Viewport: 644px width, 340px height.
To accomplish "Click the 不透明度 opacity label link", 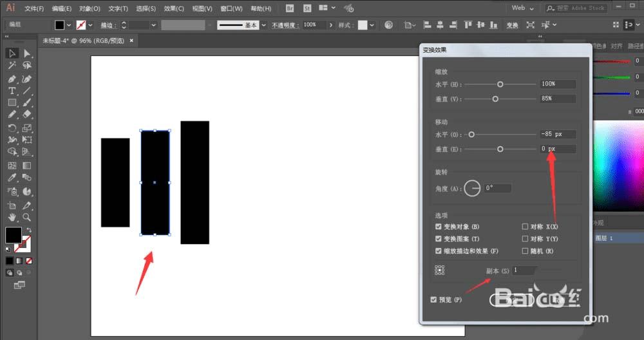I will tap(284, 26).
